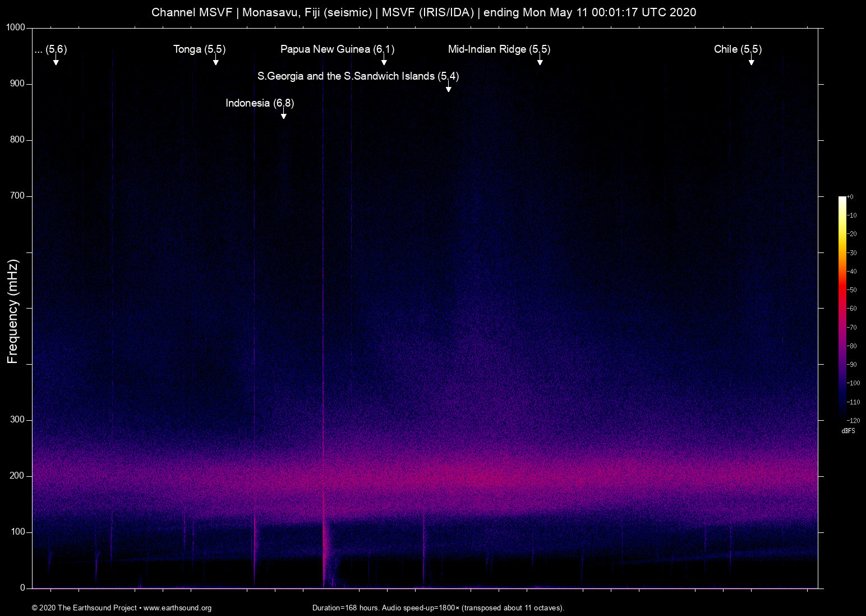This screenshot has width=866, height=616.
Task: Click the -50 value on the color scale
Action: coord(852,290)
